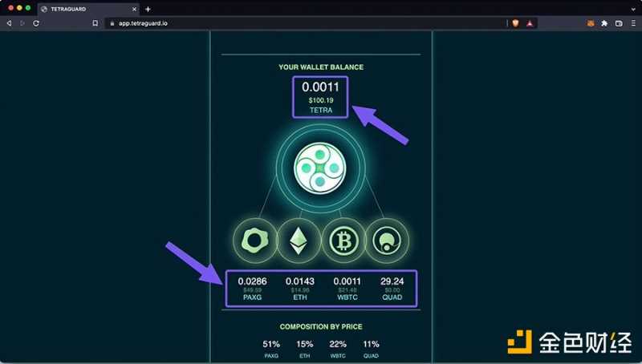Select the Ethereum diamond icon
The height and width of the screenshot is (364, 642).
(x=298, y=240)
